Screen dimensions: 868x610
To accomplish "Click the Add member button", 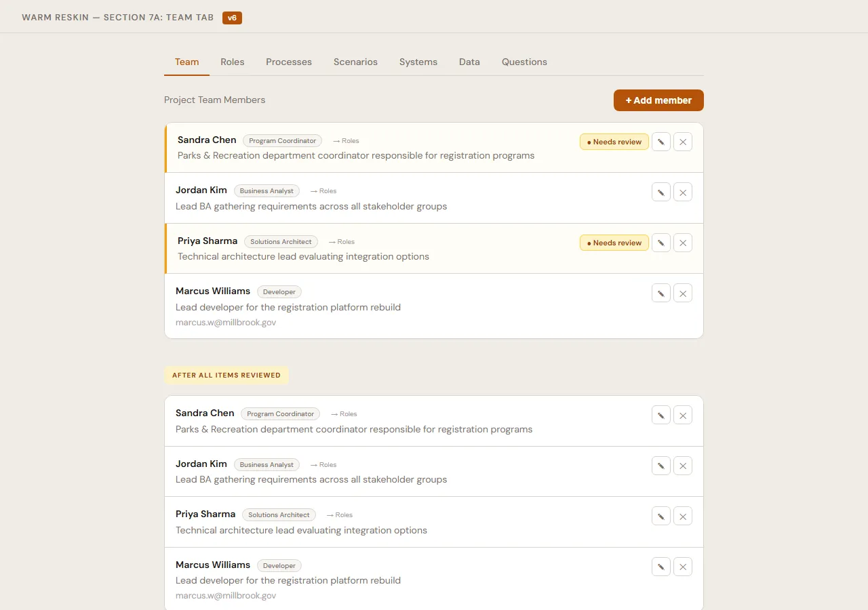I will (658, 100).
